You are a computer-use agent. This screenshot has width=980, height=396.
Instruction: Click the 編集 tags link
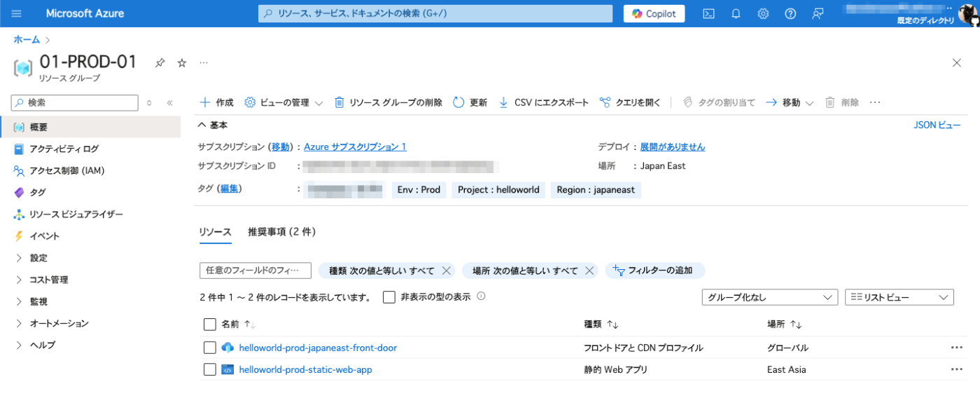[229, 189]
